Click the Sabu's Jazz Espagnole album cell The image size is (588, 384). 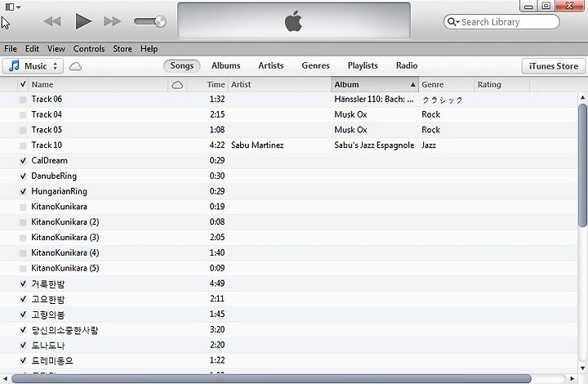click(374, 145)
